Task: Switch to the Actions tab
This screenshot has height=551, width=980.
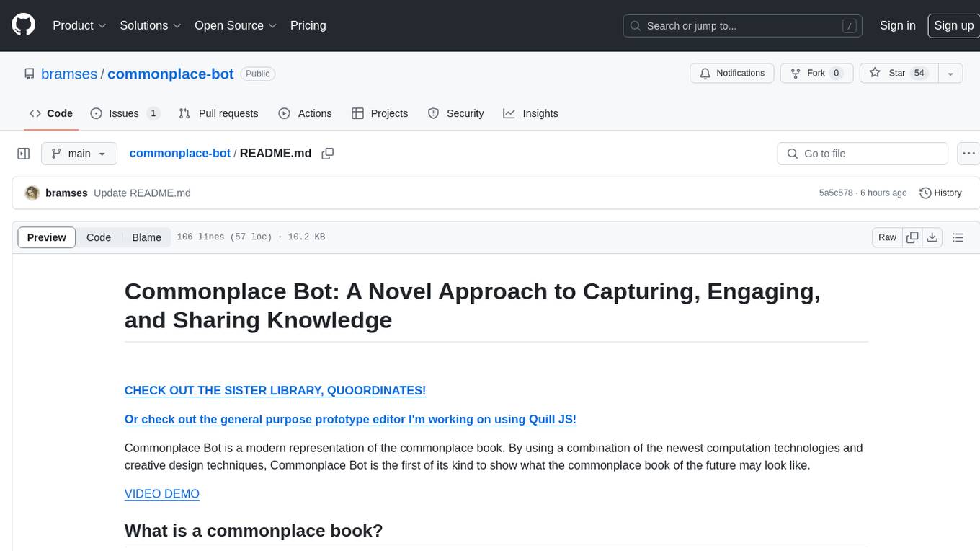Action: 305,113
